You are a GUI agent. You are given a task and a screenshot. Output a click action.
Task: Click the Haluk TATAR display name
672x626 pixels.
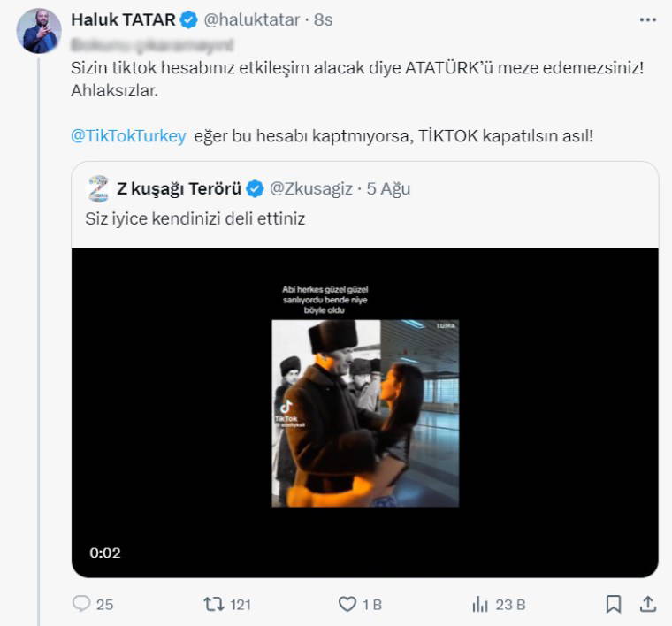click(x=125, y=19)
